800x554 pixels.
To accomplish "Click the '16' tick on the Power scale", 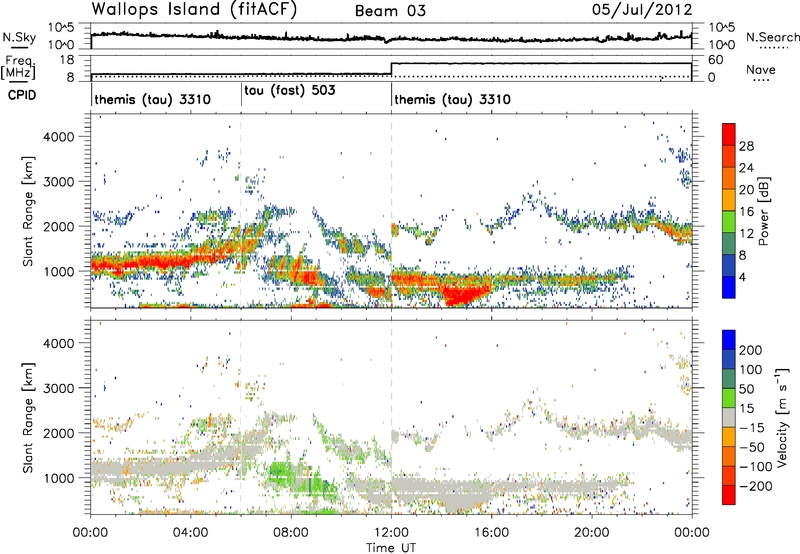I will [x=746, y=212].
